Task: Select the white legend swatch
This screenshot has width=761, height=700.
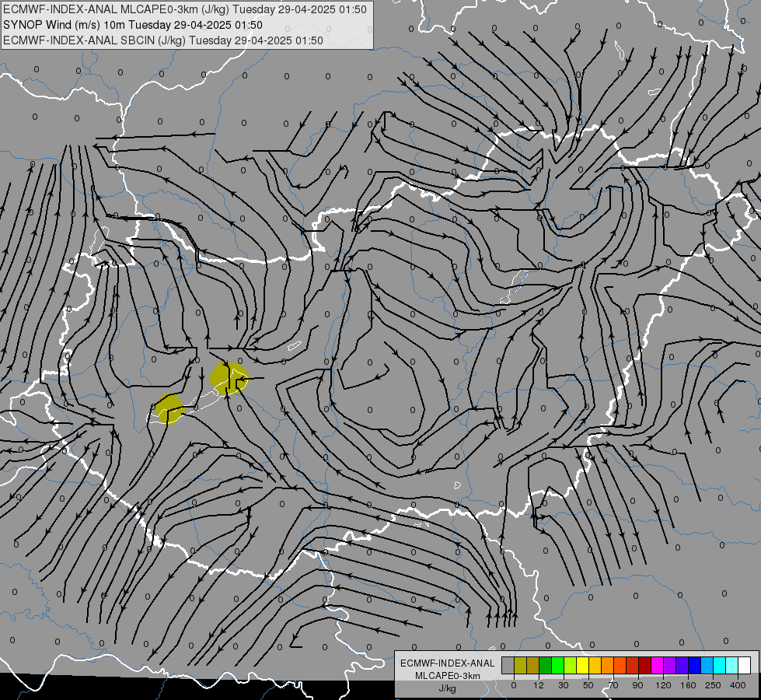Action: 745,665
